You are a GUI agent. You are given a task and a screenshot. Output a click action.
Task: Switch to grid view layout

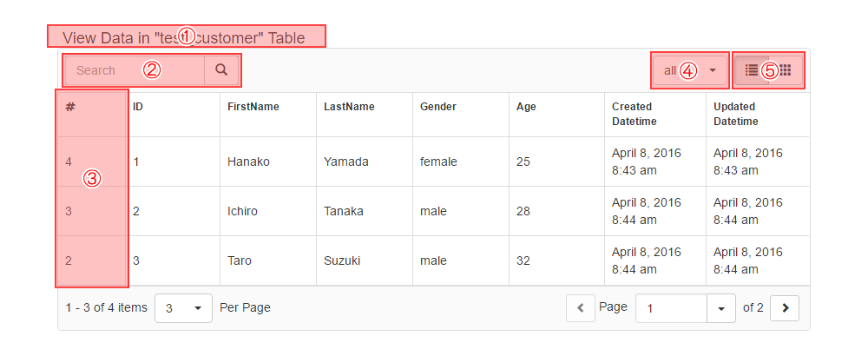click(786, 70)
